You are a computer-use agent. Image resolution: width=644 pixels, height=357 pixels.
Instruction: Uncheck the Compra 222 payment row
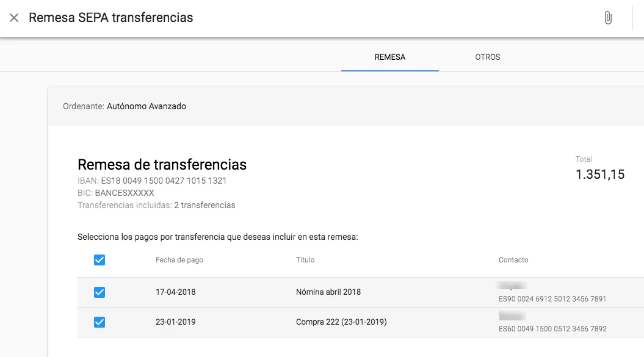[99, 322]
